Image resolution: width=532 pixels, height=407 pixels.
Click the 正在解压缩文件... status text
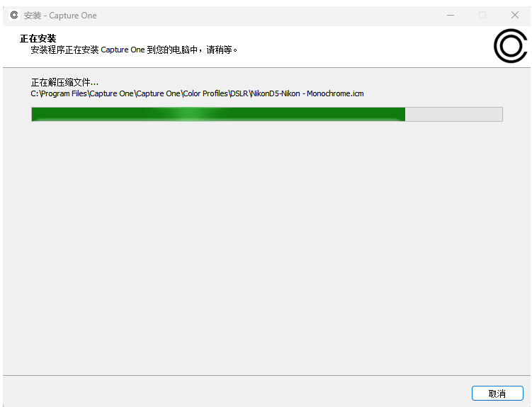tap(64, 82)
